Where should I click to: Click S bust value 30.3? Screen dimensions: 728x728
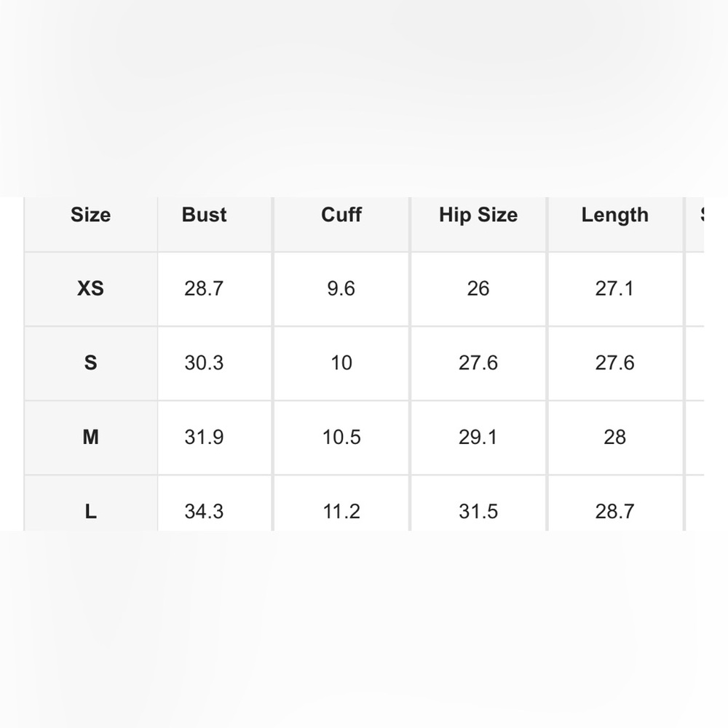pyautogui.click(x=204, y=363)
